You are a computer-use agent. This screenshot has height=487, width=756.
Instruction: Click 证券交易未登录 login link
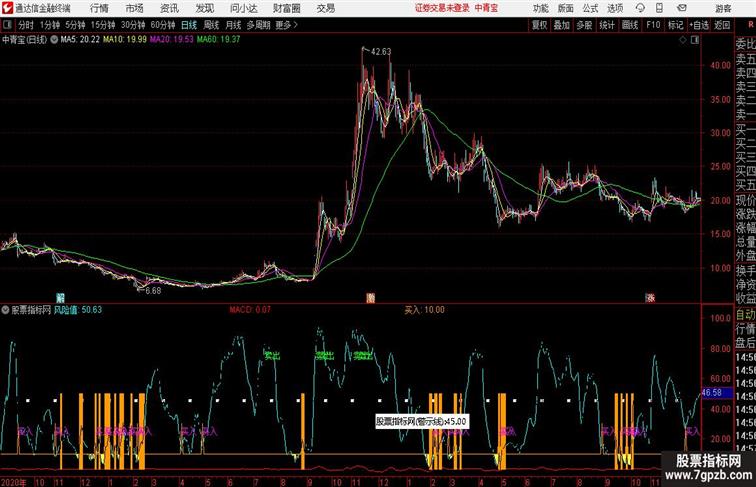coord(442,8)
